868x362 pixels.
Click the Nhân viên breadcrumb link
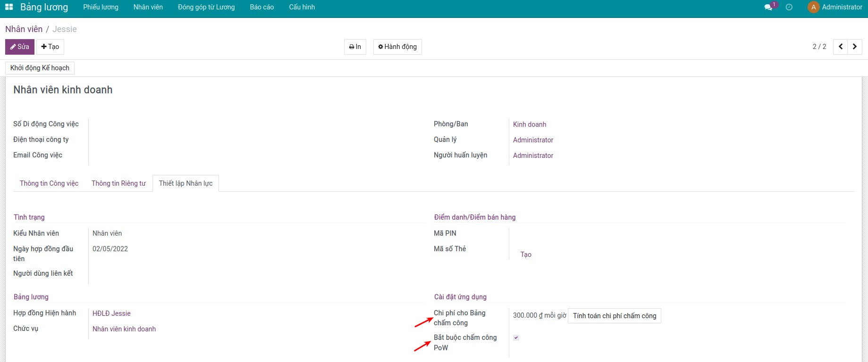[x=24, y=29]
